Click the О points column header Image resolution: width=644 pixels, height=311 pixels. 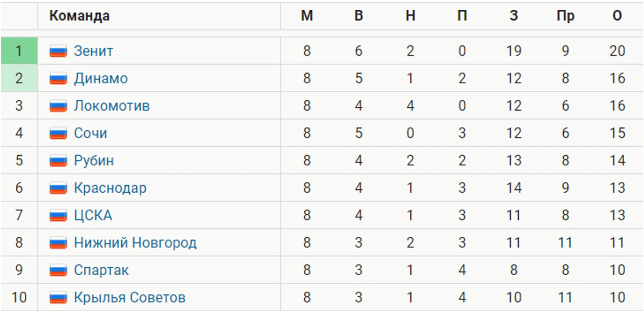(x=617, y=16)
